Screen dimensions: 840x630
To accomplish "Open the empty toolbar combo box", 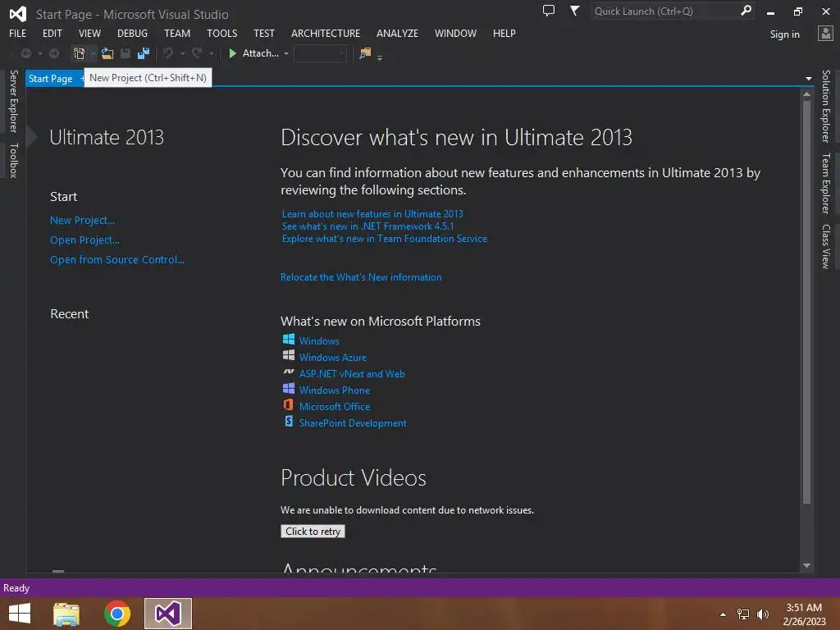I will pos(321,53).
